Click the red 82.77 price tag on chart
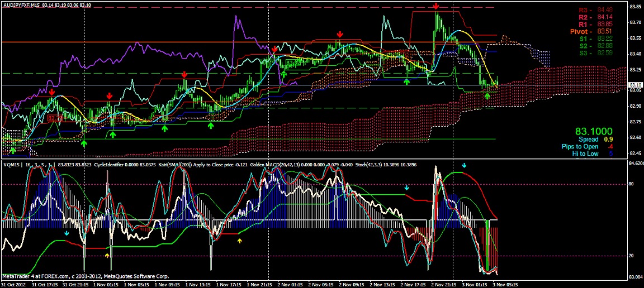Image resolution: width=644 pixels, height=288 pixels. point(54,118)
